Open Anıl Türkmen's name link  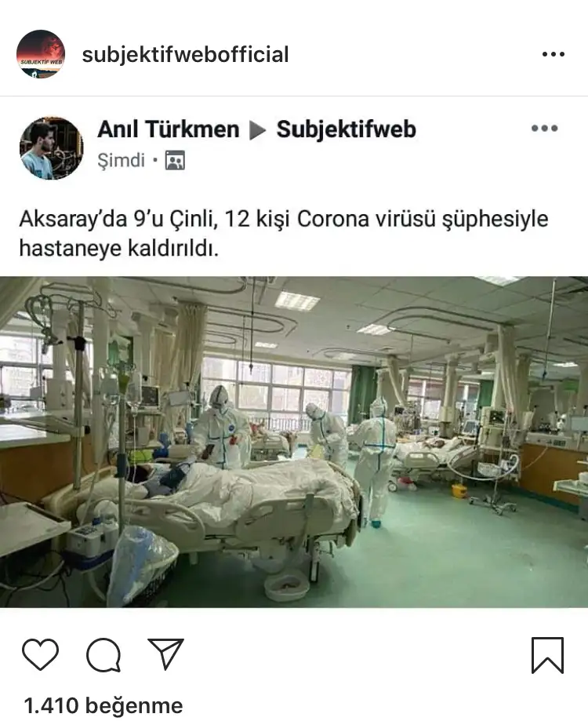pyautogui.click(x=168, y=129)
